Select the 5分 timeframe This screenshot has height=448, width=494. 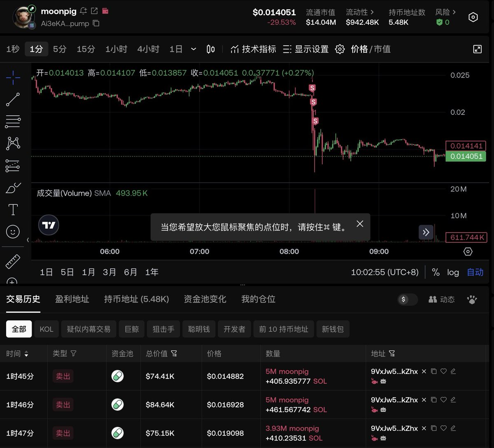[60, 49]
